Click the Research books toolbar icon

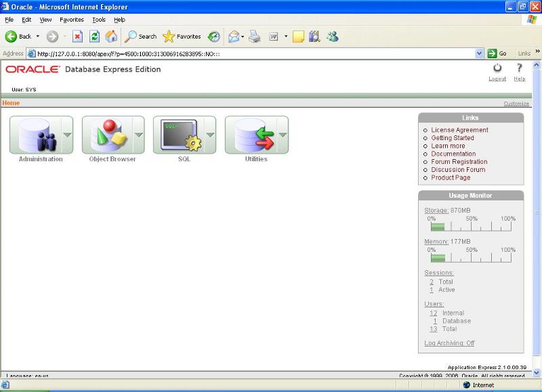314,37
